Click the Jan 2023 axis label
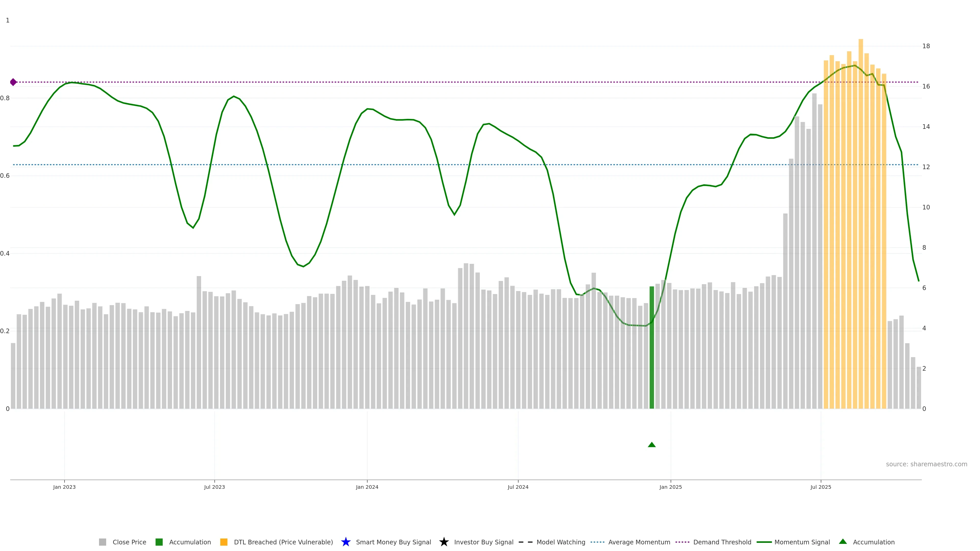Screen dimensions: 980x551 click(64, 487)
